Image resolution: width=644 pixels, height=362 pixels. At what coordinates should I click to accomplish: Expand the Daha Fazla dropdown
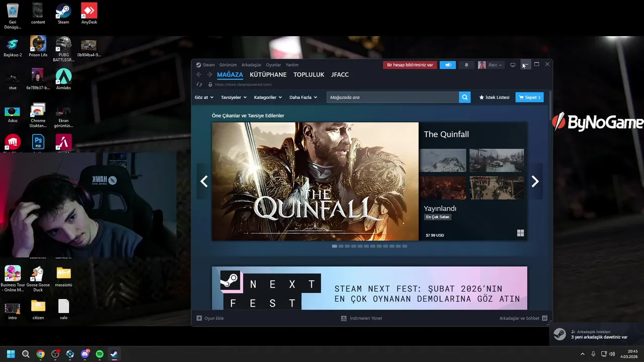pyautogui.click(x=303, y=98)
